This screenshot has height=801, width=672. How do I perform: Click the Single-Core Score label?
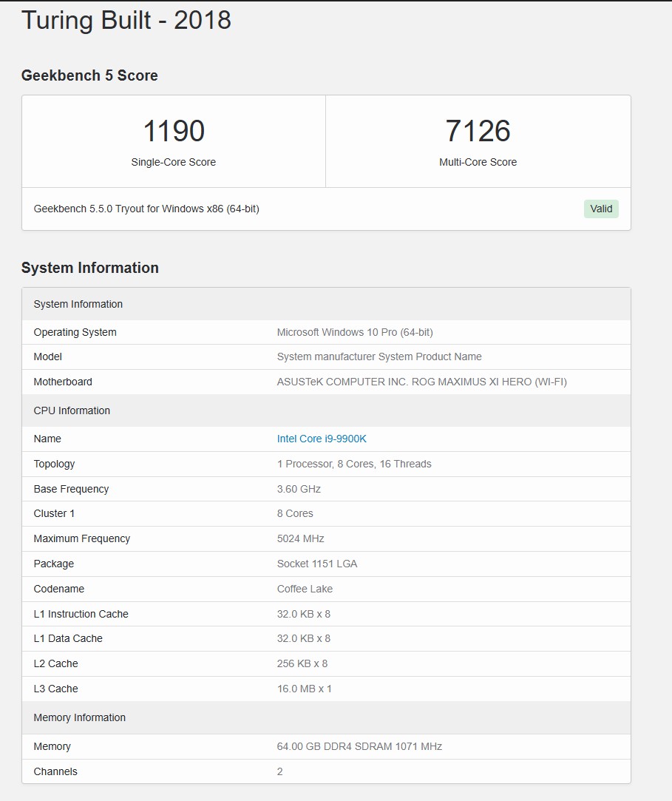click(174, 162)
